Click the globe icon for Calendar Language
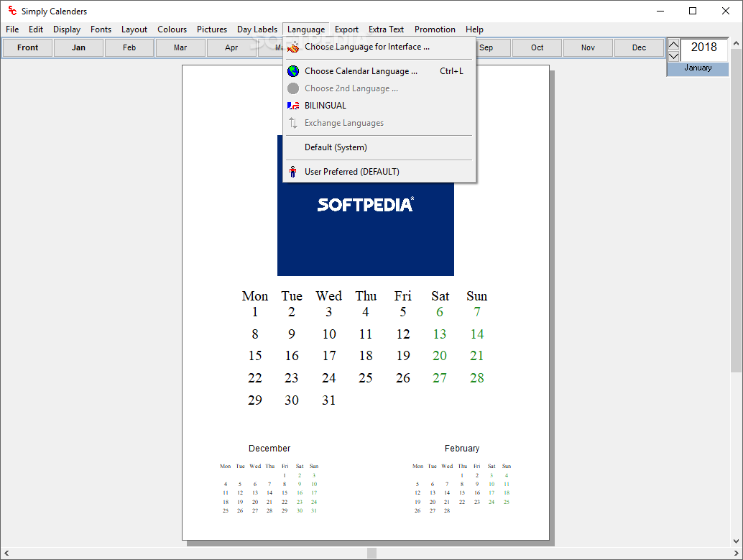Screen dimensions: 743x560 click(293, 71)
